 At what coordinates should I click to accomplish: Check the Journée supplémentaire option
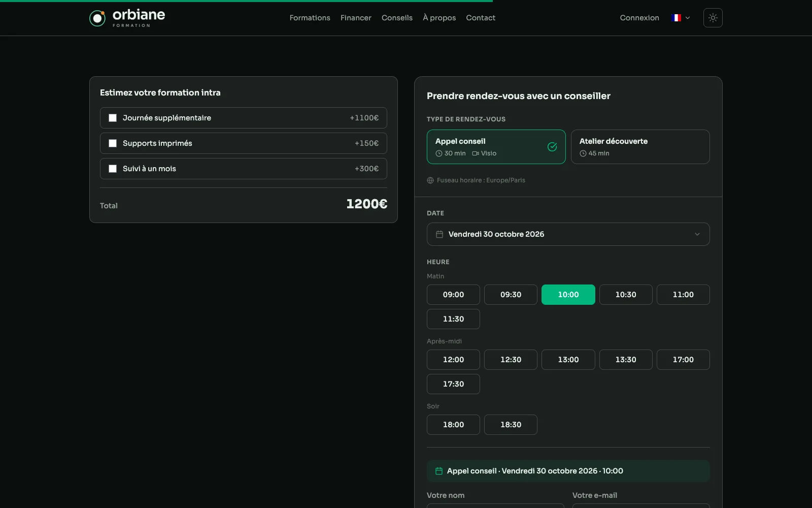(x=113, y=118)
